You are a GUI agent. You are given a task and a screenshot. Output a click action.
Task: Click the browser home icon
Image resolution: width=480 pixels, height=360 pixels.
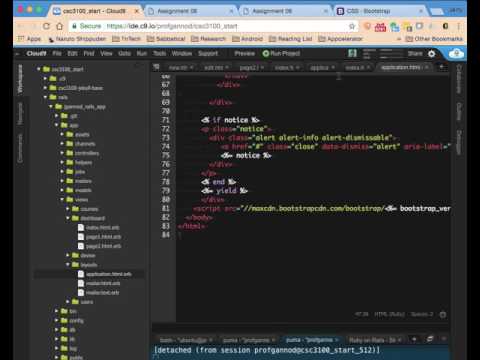point(59,26)
